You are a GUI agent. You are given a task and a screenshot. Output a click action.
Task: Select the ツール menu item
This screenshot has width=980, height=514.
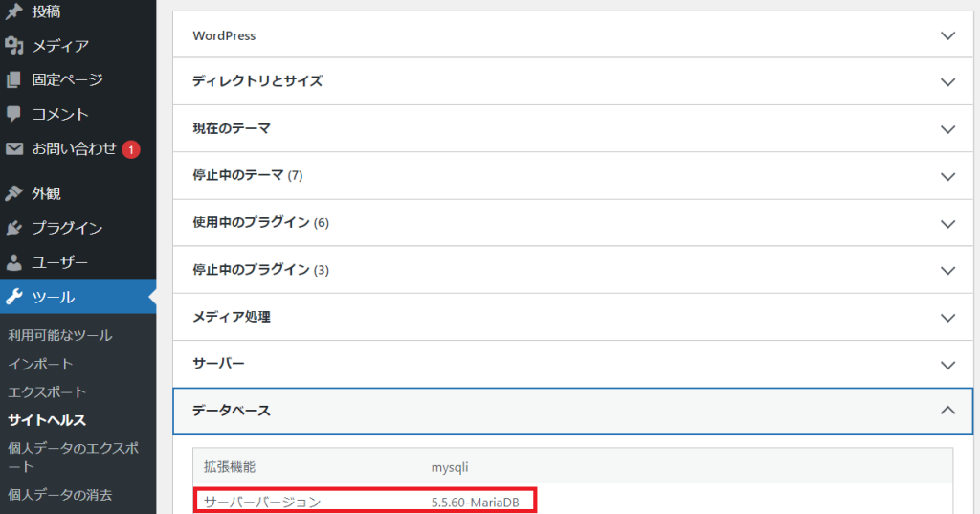pyautogui.click(x=78, y=297)
